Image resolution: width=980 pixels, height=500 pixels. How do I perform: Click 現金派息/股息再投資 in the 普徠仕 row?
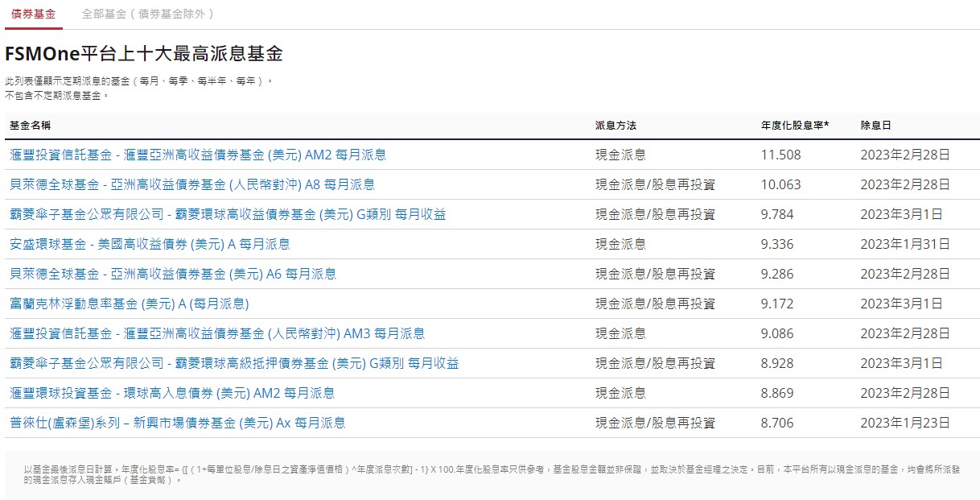pyautogui.click(x=655, y=423)
